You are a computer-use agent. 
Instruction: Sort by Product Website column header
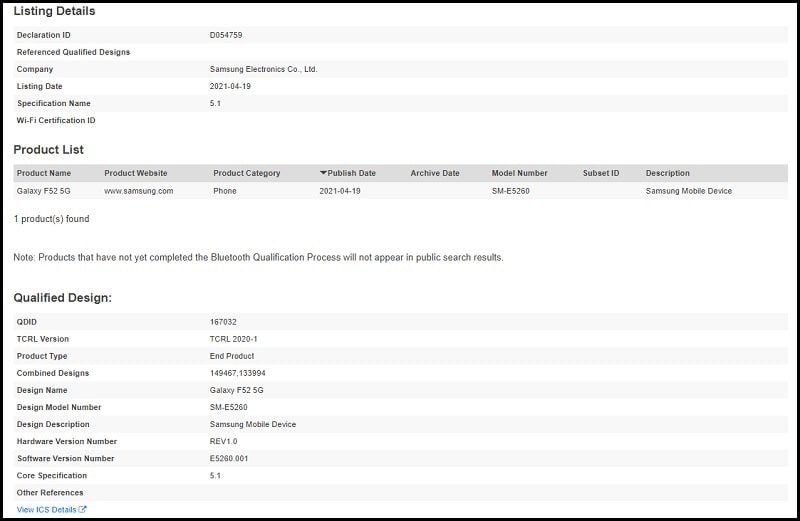click(136, 173)
